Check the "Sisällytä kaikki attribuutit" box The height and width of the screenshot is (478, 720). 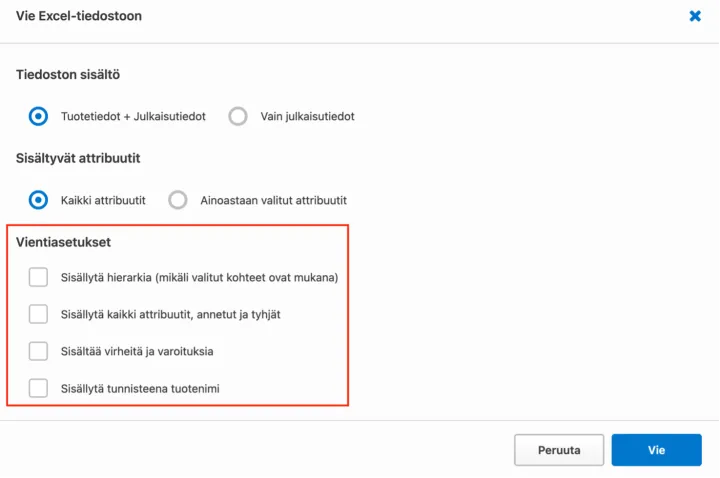[x=38, y=314]
